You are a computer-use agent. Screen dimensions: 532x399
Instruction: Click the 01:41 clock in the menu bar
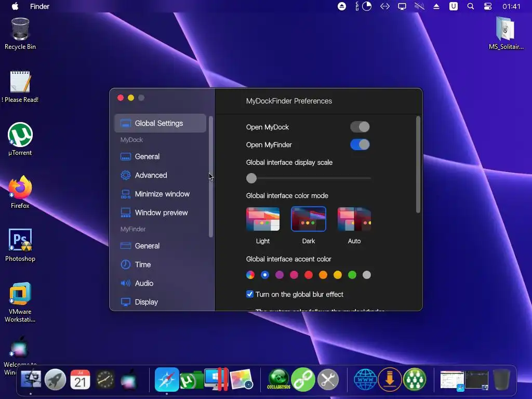511,6
